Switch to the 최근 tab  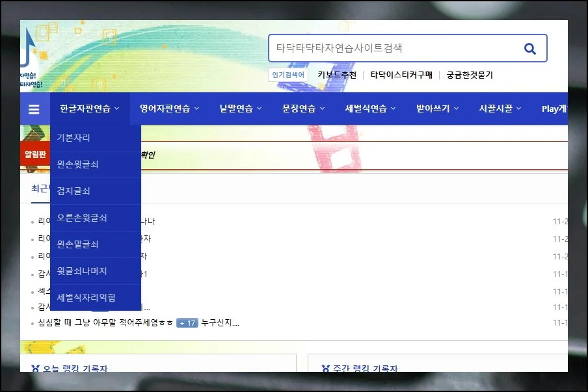click(41, 188)
